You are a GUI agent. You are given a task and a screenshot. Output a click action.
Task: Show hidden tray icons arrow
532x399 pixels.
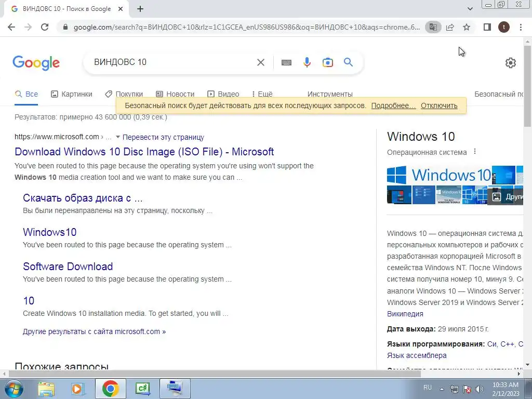pos(442,389)
